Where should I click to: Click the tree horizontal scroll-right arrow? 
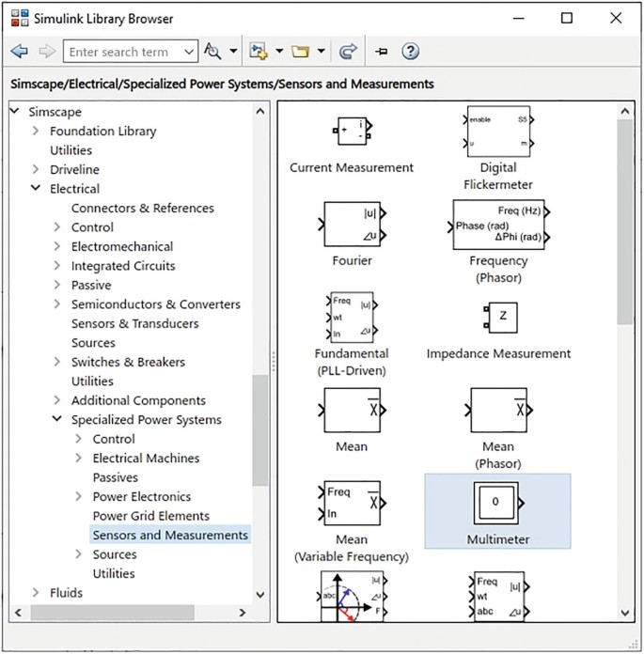243,613
